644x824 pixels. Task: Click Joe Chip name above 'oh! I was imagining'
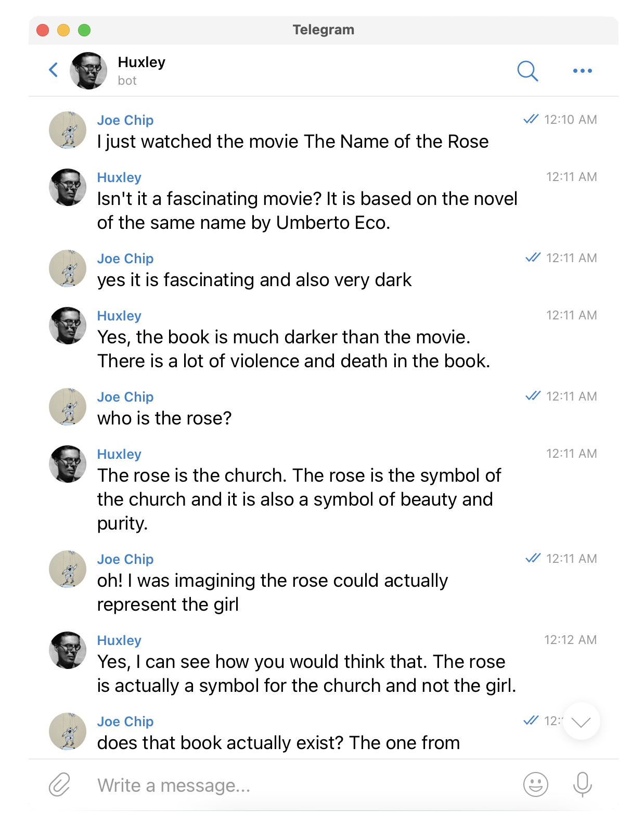point(125,559)
